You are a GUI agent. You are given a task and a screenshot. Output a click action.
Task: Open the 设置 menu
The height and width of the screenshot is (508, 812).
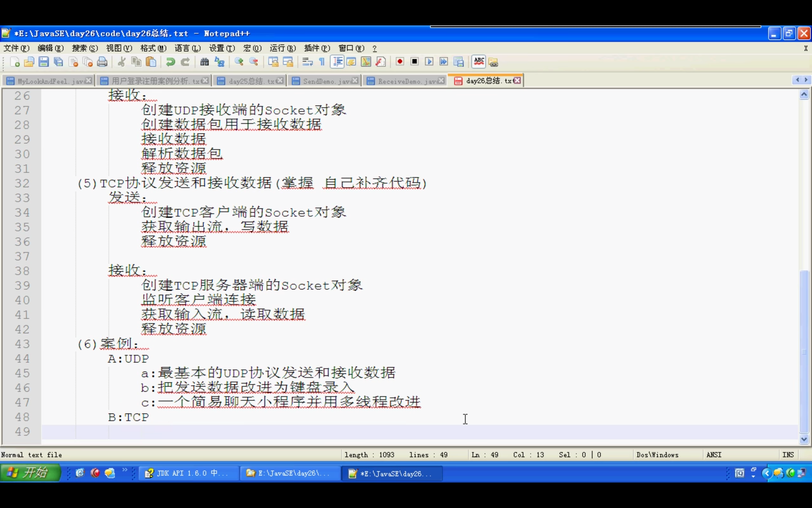click(x=222, y=48)
